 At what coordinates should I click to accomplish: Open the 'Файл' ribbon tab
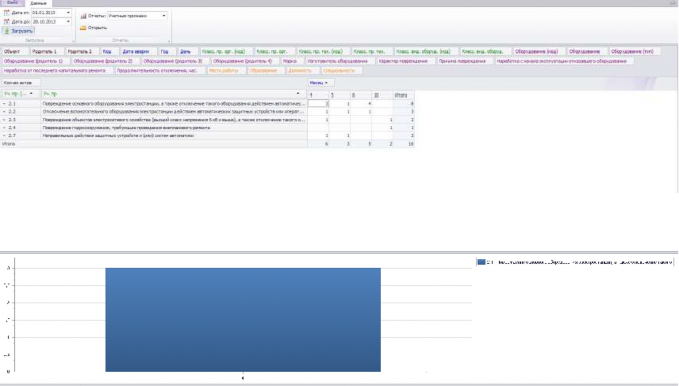13,3
